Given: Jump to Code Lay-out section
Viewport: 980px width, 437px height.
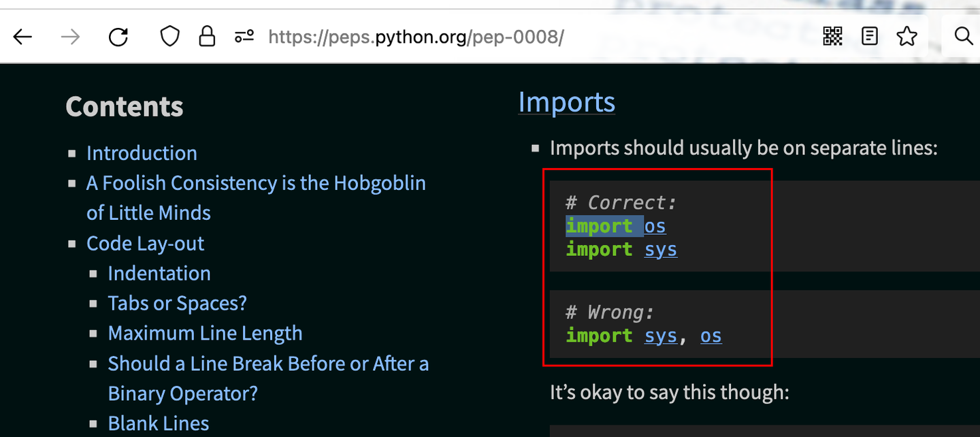Looking at the screenshot, I should [145, 244].
